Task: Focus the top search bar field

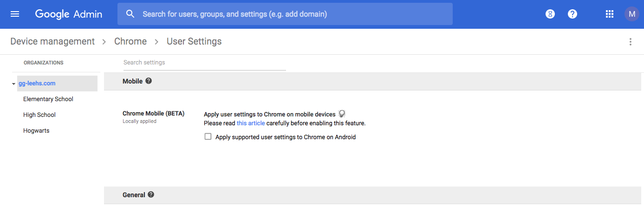Action: (285, 14)
